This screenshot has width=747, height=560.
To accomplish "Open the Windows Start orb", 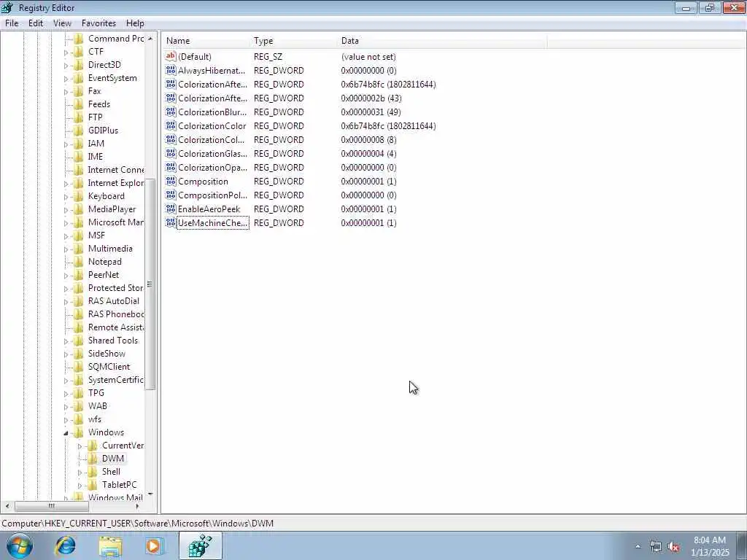I will [x=20, y=545].
